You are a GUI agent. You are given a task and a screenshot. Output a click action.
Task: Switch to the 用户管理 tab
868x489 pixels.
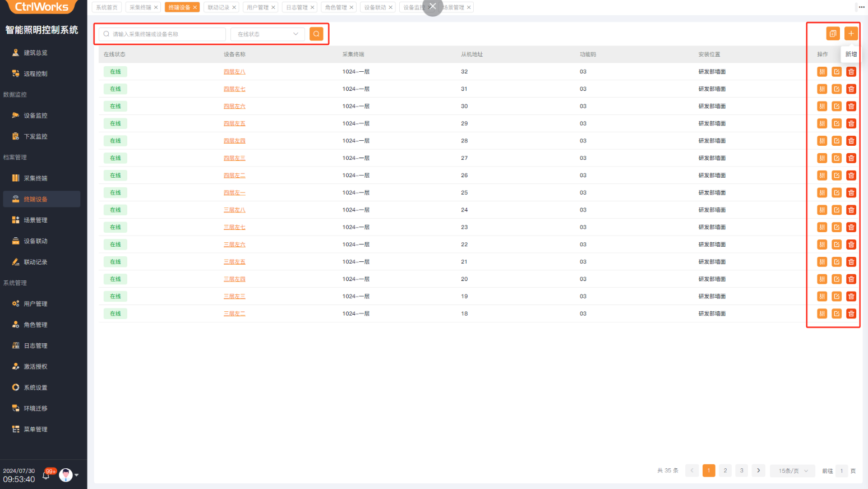(x=257, y=7)
